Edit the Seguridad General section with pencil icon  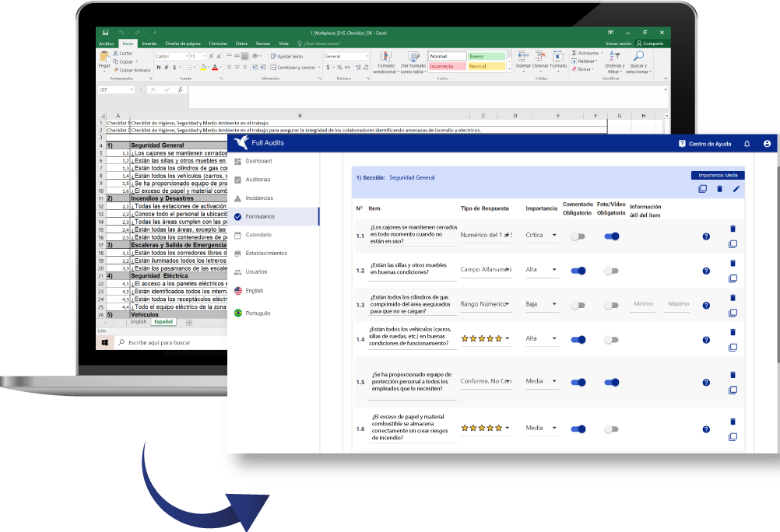coord(736,189)
